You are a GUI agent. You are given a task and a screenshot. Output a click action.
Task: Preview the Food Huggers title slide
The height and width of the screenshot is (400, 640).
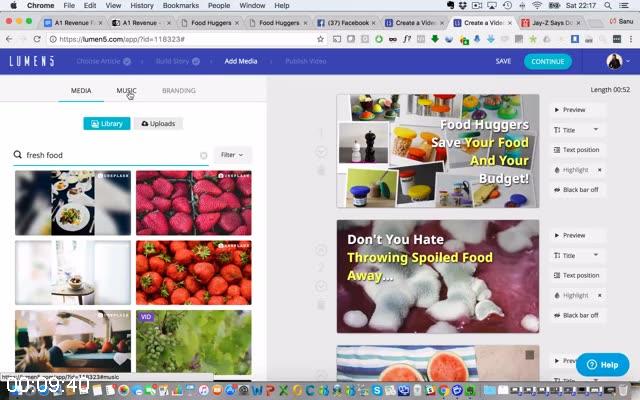[x=578, y=110]
